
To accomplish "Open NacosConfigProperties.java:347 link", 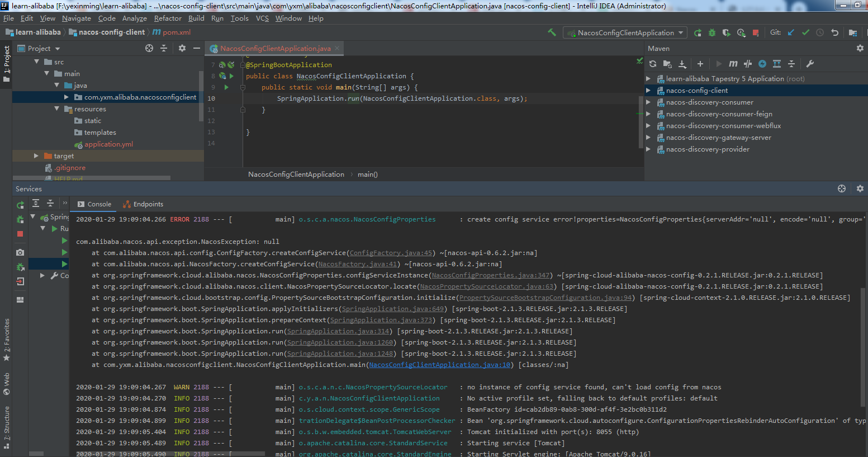I will (491, 275).
